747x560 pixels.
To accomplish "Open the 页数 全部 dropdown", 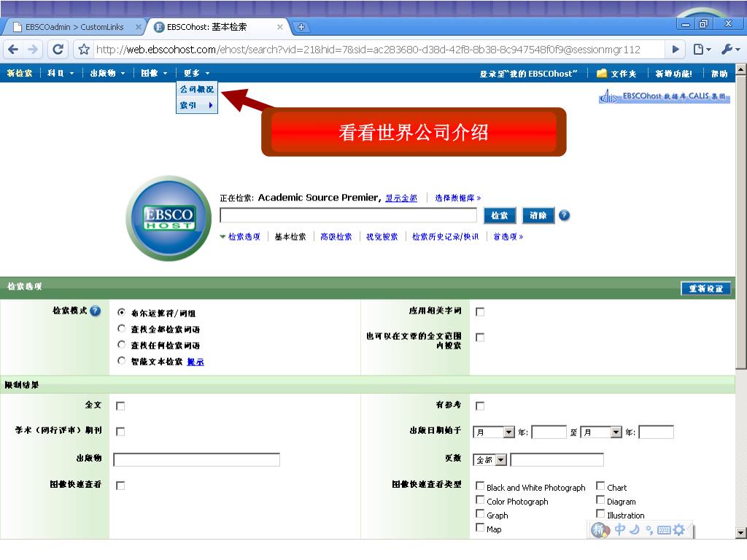I will coord(489,460).
